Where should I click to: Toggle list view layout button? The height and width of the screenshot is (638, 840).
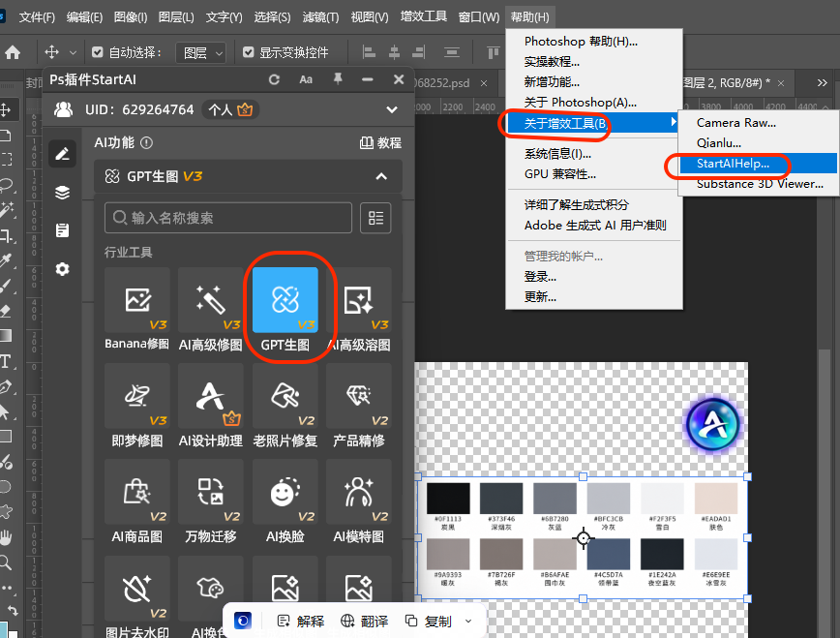pyautogui.click(x=375, y=218)
